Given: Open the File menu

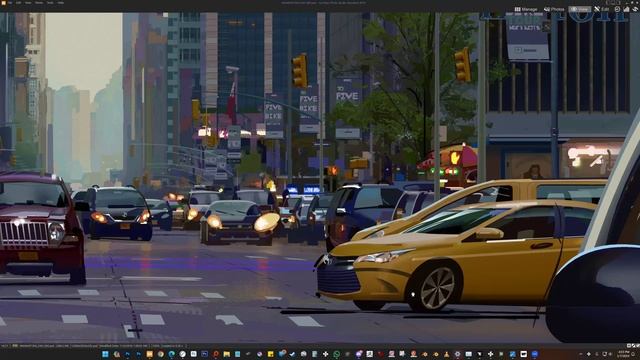Looking at the screenshot, I should [10, 2].
